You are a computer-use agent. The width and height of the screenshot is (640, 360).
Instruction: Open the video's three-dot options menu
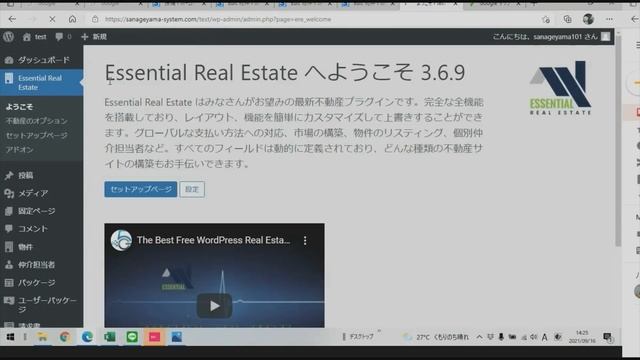tap(305, 240)
